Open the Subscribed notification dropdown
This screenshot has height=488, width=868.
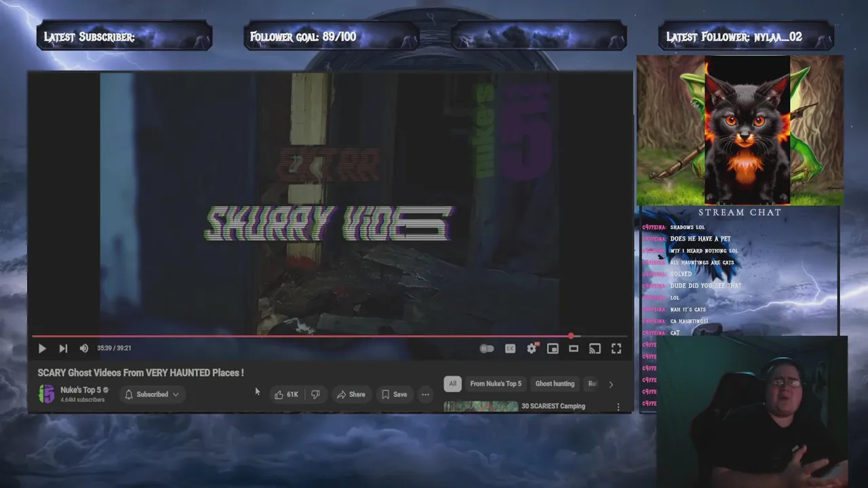152,394
